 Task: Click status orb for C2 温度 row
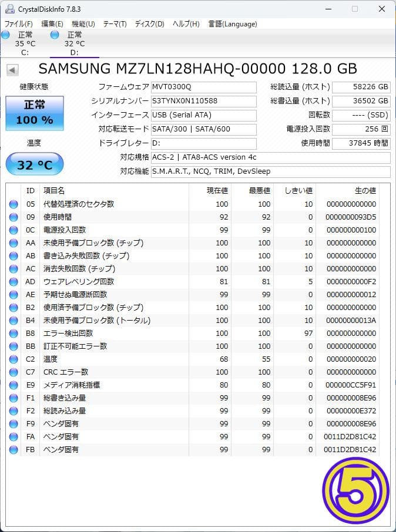coord(14,359)
